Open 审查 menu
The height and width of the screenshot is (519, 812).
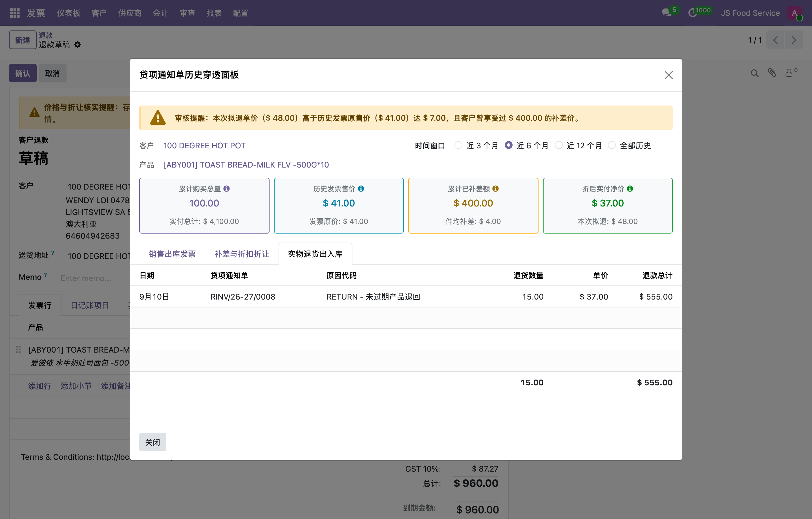coord(187,13)
